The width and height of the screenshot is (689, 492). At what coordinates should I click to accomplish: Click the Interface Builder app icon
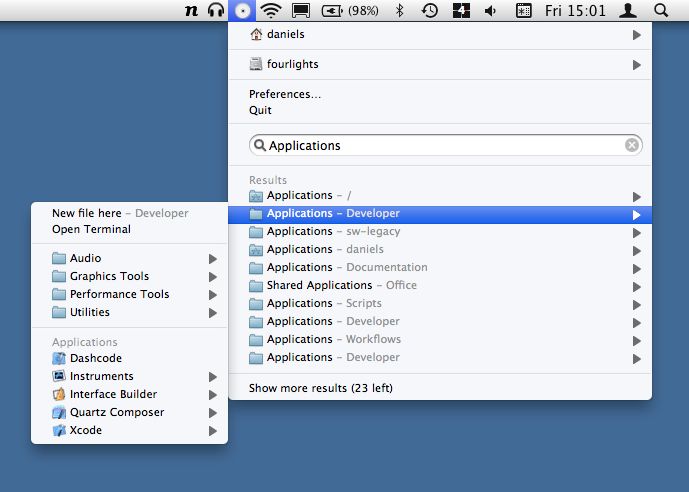pos(59,394)
